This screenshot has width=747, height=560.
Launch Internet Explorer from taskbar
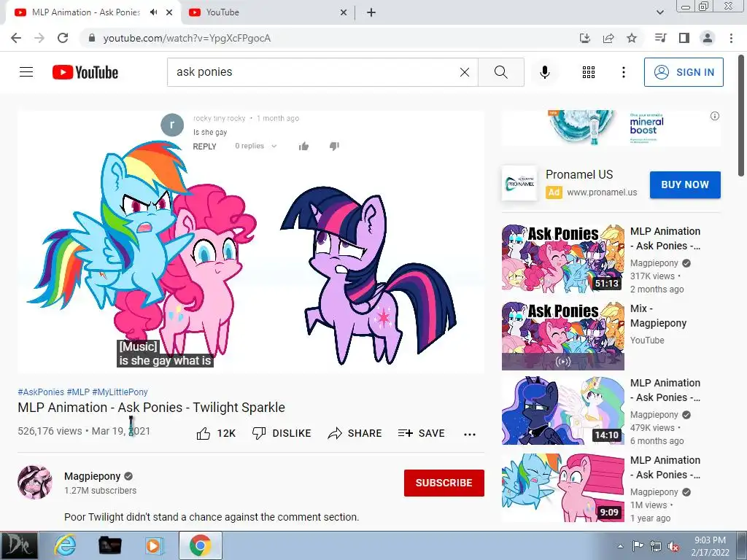pyautogui.click(x=65, y=545)
